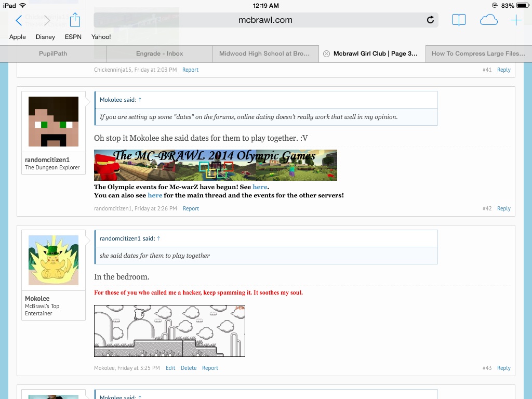Jump to Mokolee's quoted post arrow
532x399 pixels.
tap(140, 100)
